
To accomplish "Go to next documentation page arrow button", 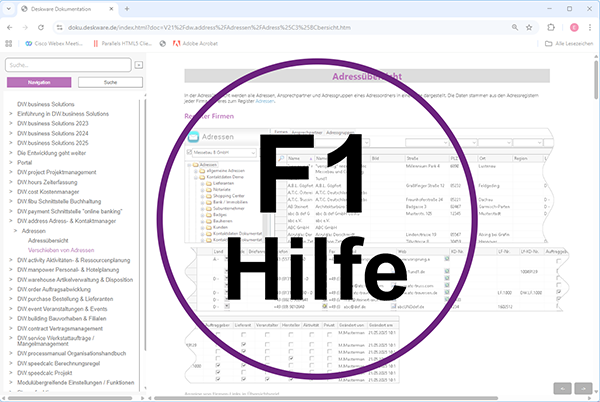I will pos(583,388).
